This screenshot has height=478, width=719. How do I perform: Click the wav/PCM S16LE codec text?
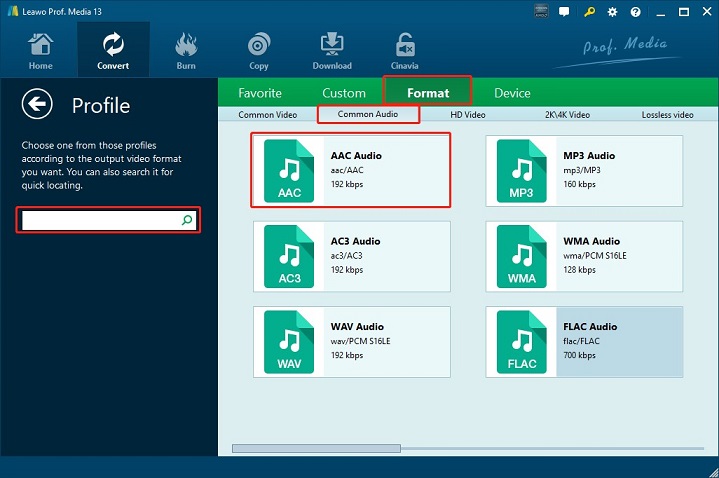point(360,341)
